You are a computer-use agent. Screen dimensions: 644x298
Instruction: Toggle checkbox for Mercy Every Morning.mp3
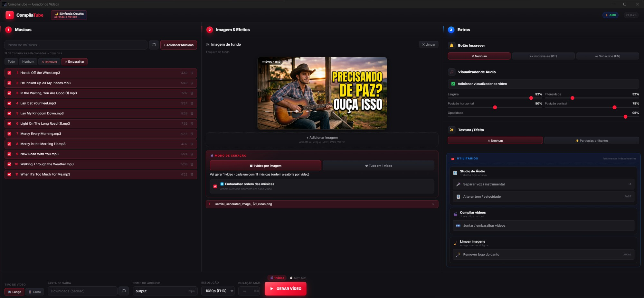pyautogui.click(x=9, y=134)
